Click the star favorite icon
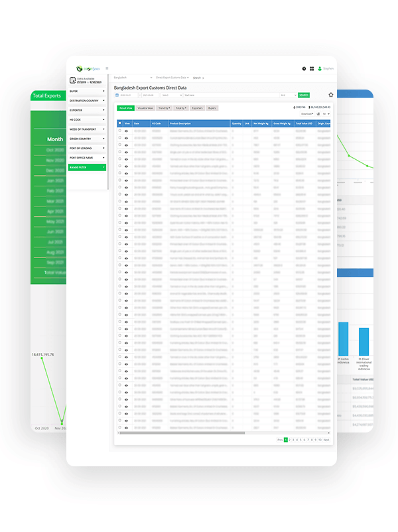This screenshot has width=398, height=532. pos(330,95)
